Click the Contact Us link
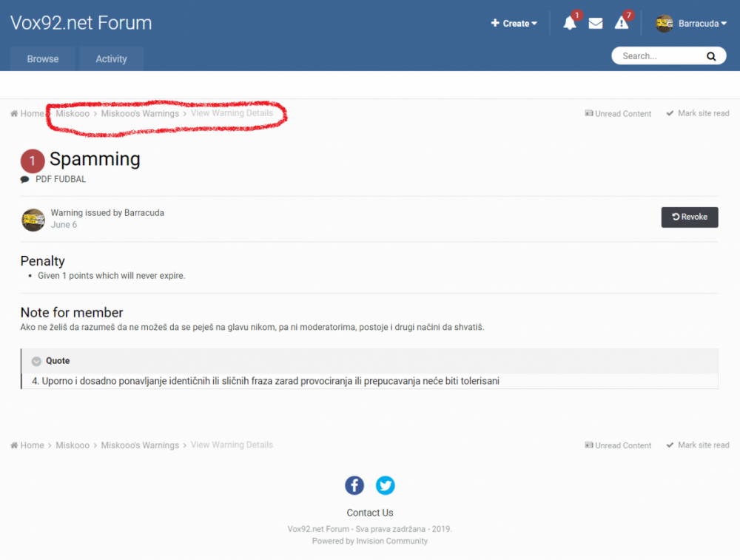The image size is (740, 560). click(x=370, y=513)
